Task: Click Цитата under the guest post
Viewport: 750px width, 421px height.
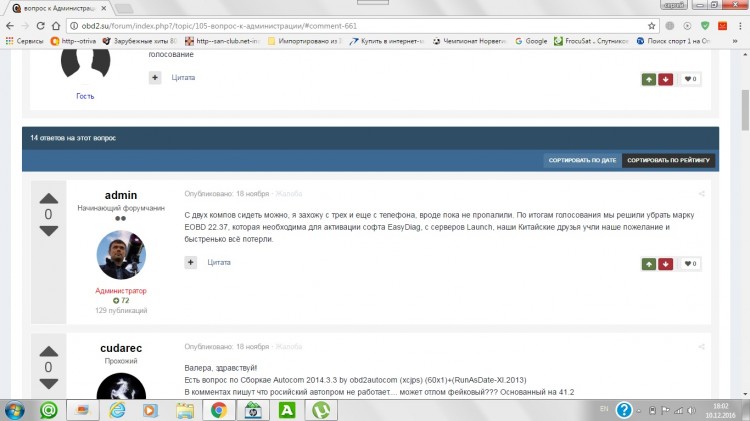Action: pyautogui.click(x=183, y=78)
